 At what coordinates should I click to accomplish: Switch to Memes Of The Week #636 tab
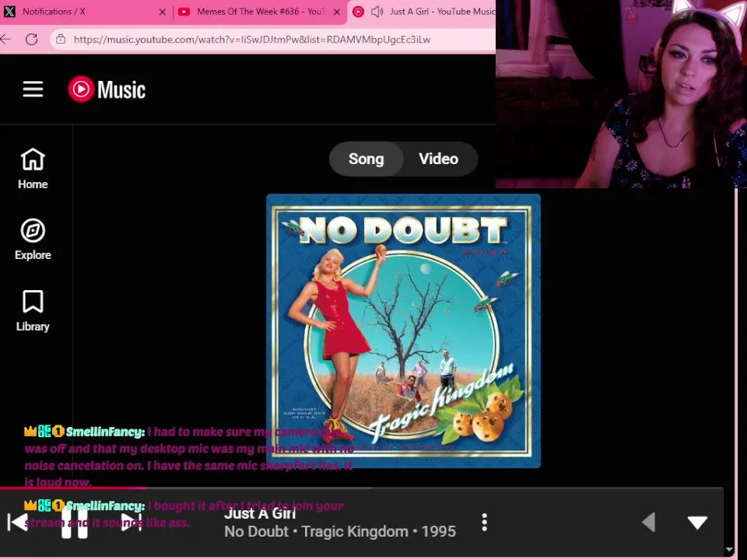pos(260,12)
